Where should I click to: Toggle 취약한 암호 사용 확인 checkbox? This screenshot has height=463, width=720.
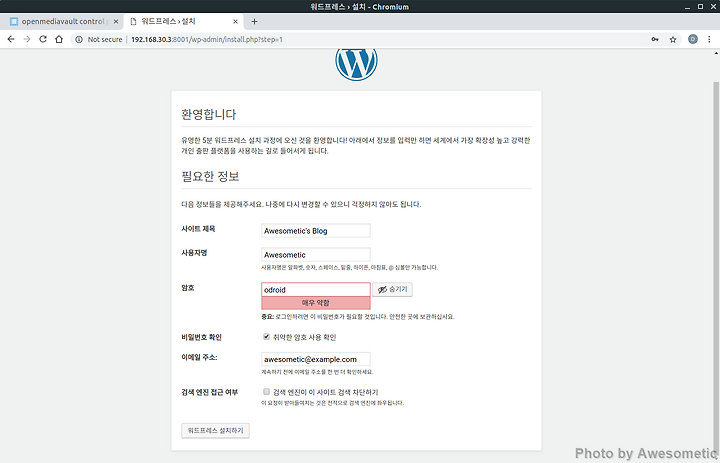266,337
